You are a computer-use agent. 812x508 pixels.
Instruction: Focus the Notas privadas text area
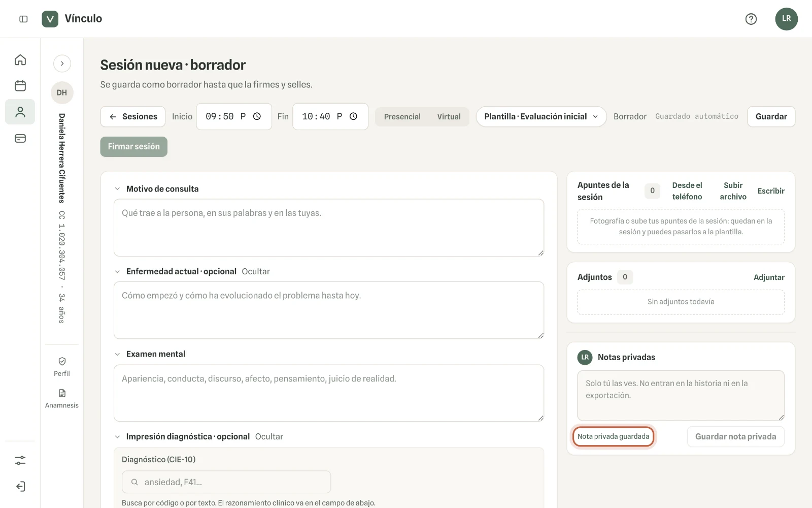click(x=681, y=396)
